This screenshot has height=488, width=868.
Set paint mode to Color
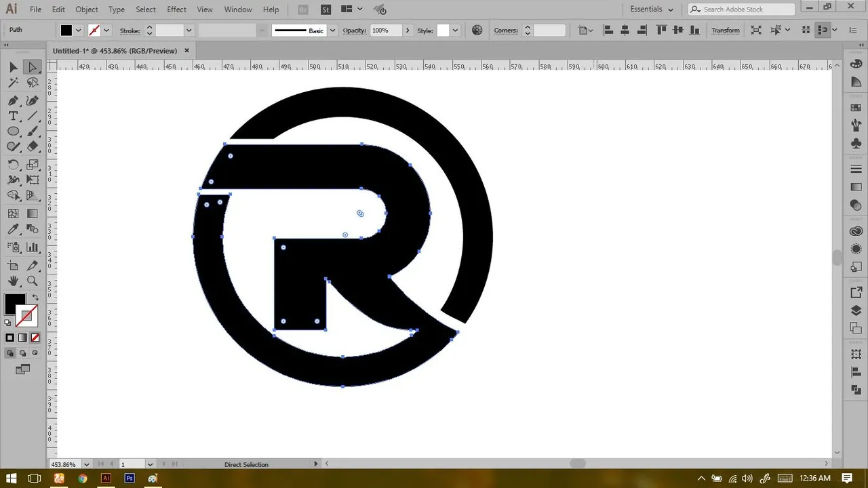(x=10, y=338)
